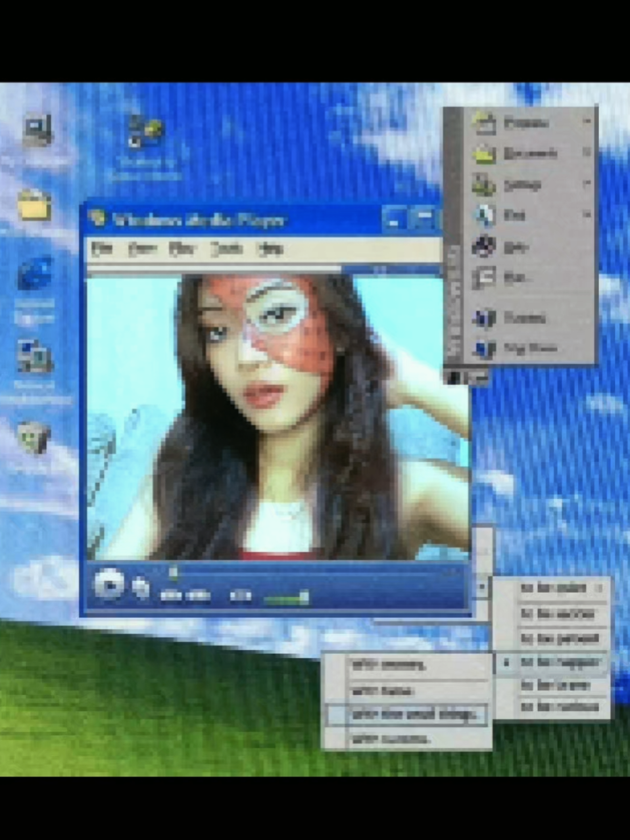Minimize the Windows Media Player window
Screen dimensions: 630x840
click(395, 220)
